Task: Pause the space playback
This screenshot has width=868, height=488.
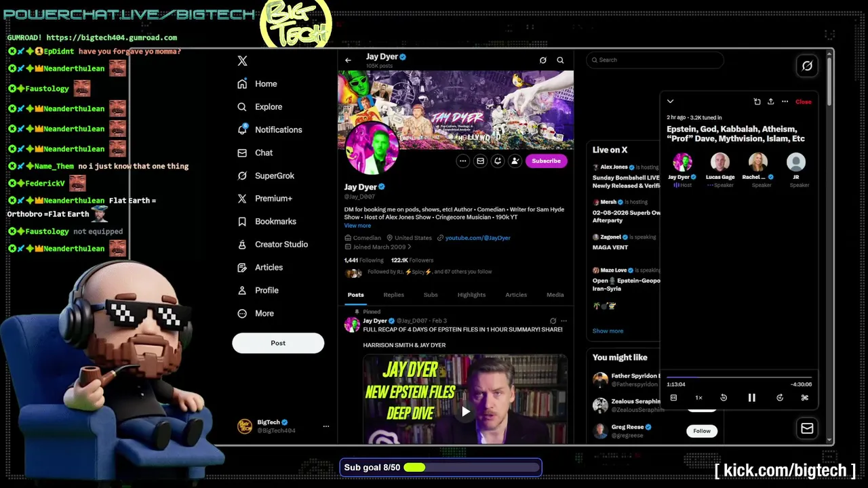Action: click(x=751, y=398)
